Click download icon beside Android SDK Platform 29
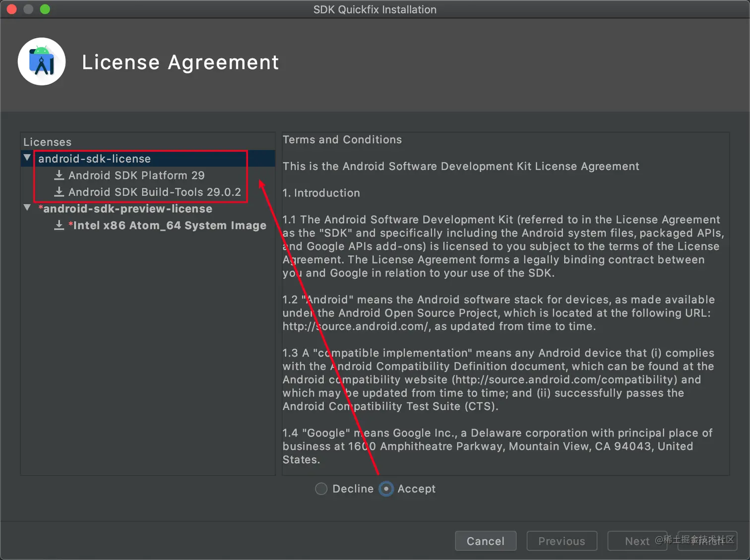The width and height of the screenshot is (750, 560). [x=59, y=175]
